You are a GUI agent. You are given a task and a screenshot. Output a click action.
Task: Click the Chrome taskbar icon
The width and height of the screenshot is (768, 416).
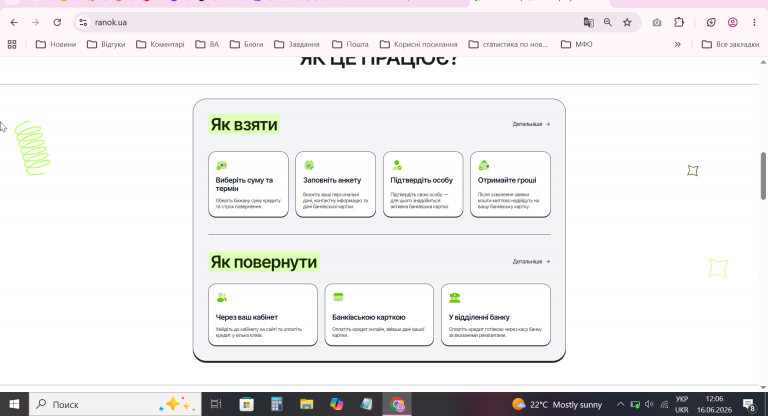click(x=397, y=405)
